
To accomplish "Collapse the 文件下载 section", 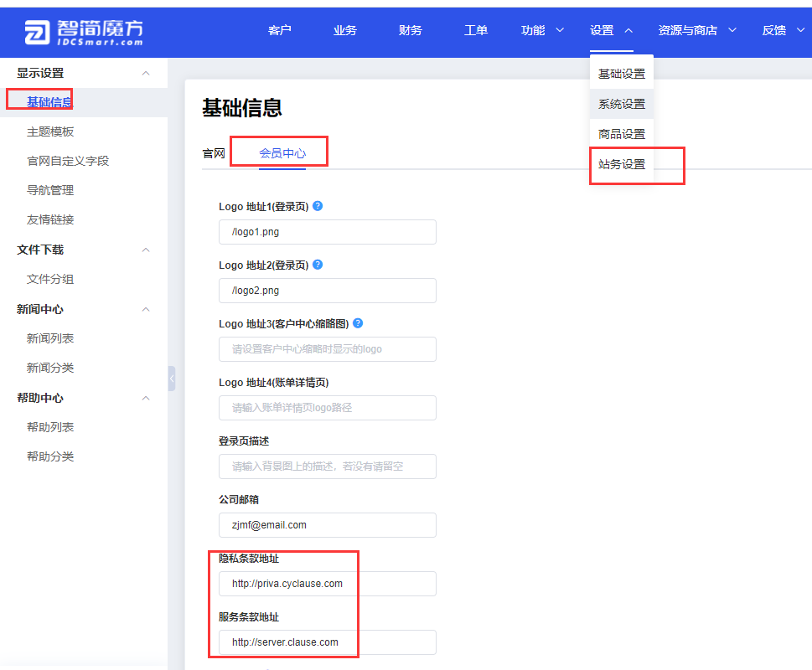I will pyautogui.click(x=146, y=250).
